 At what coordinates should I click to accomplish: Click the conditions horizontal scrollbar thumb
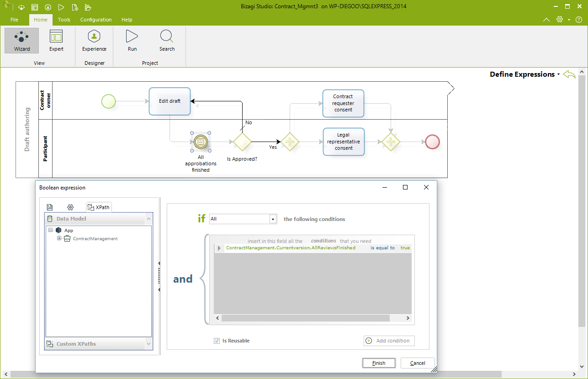coord(306,318)
